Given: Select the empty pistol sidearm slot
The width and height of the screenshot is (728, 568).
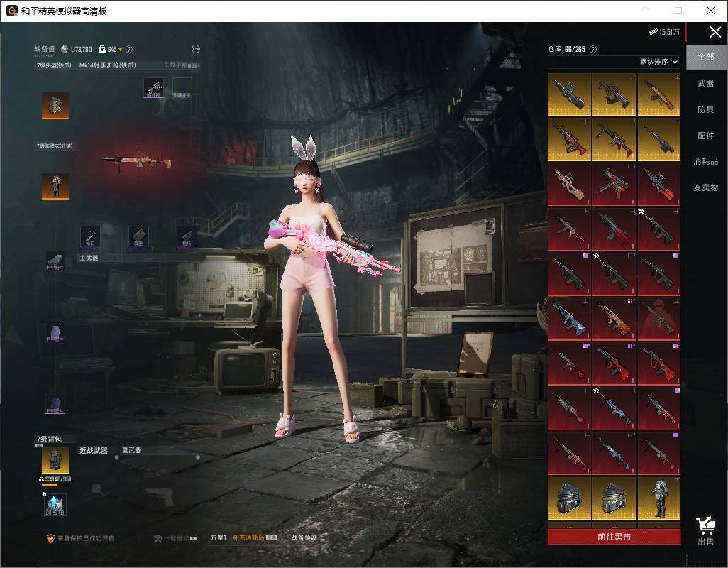Looking at the screenshot, I should [x=160, y=498].
